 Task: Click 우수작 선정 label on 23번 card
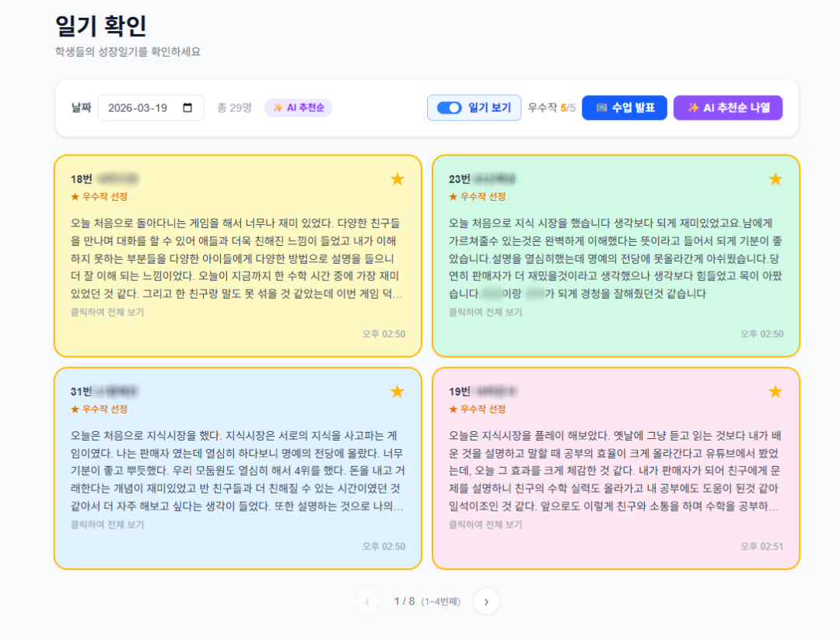478,196
